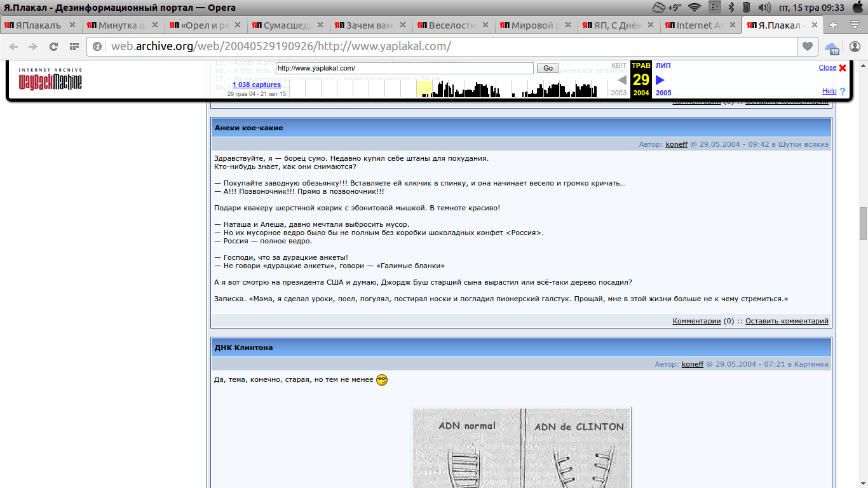Open the keyboard layout indicator
This screenshot has width=868, height=488.
pos(714,8)
